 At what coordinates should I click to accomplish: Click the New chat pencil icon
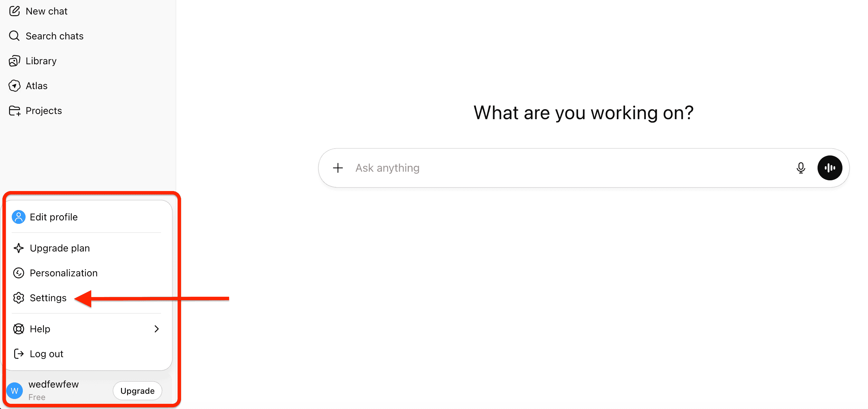(14, 11)
